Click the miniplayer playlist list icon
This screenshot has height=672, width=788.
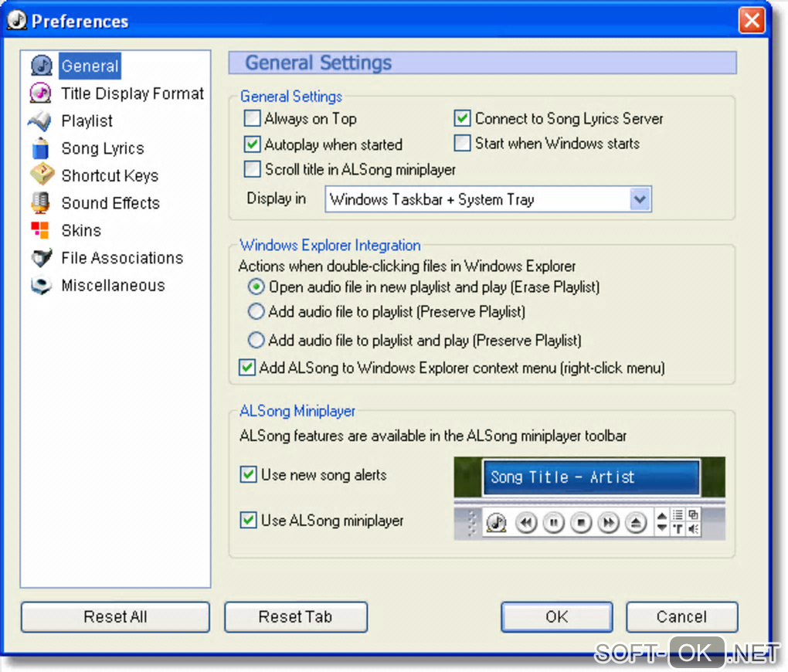pos(678,514)
